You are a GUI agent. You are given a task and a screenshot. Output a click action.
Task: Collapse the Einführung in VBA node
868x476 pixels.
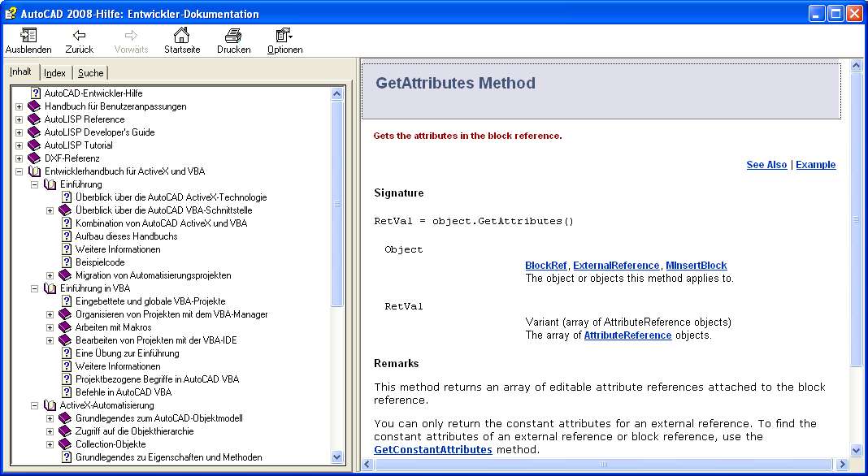pyautogui.click(x=34, y=288)
